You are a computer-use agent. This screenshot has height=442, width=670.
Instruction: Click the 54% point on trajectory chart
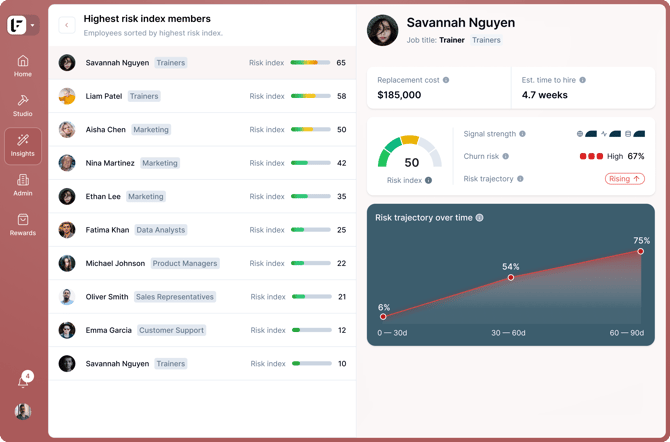pyautogui.click(x=511, y=277)
